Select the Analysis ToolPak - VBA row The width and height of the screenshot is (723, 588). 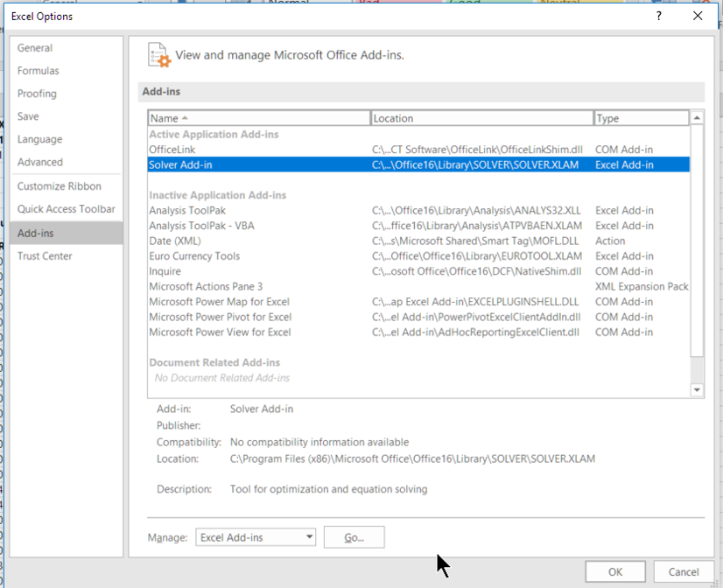pyautogui.click(x=418, y=226)
